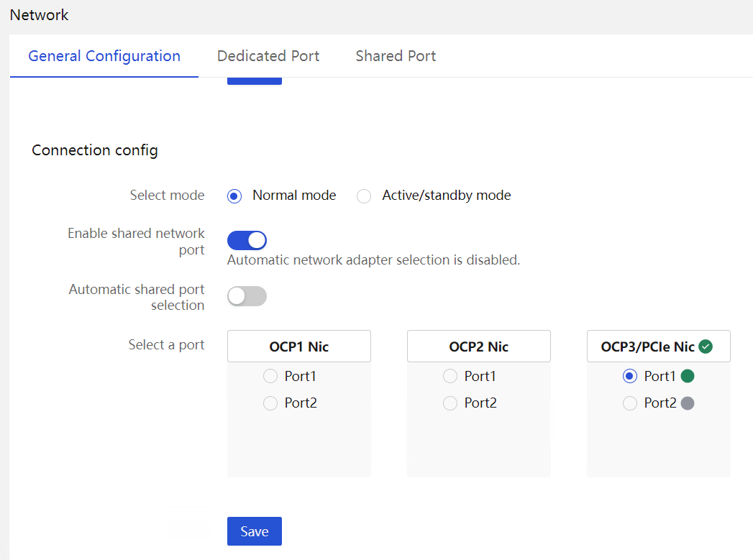Click the Select a port label
Viewport: 753px width, 560px height.
166,345
